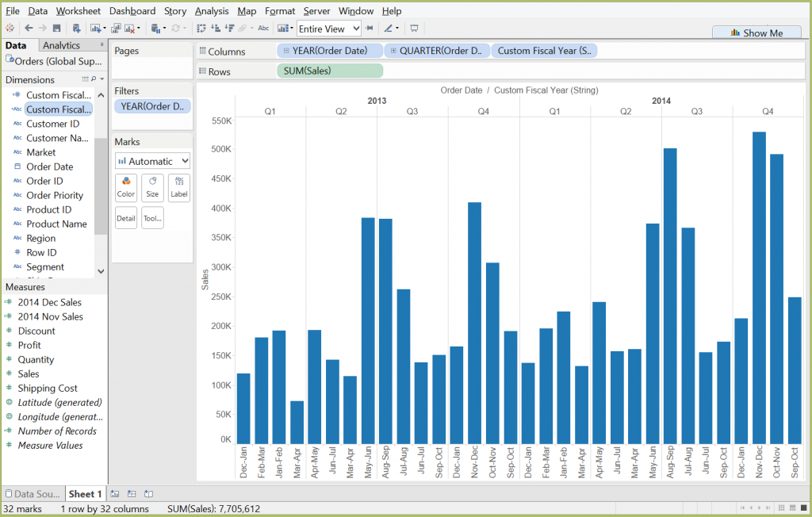The width and height of the screenshot is (812, 517).
Task: Open the Dashboard menu
Action: [x=132, y=11]
